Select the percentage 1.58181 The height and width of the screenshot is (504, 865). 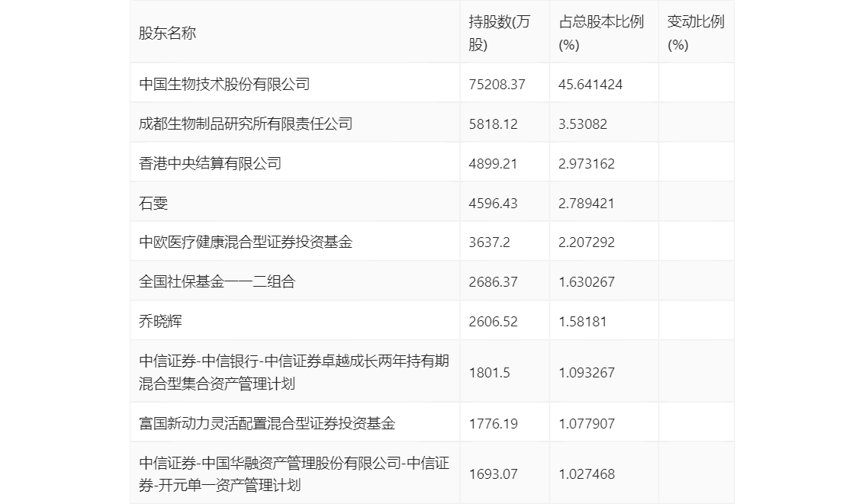click(583, 322)
